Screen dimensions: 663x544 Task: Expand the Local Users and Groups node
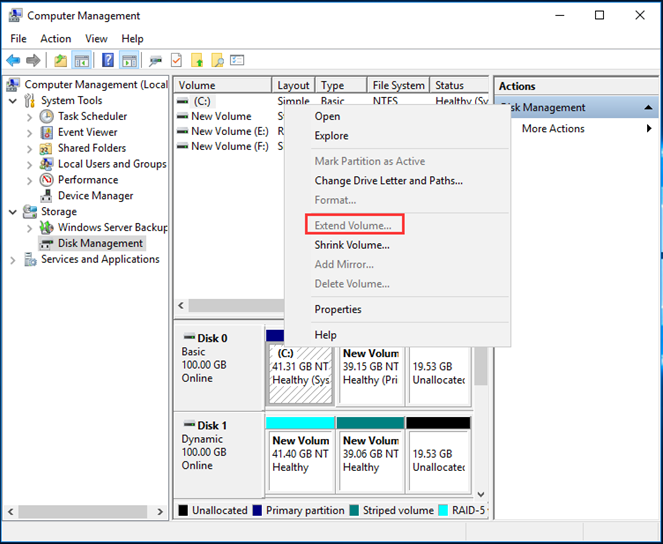click(x=29, y=165)
